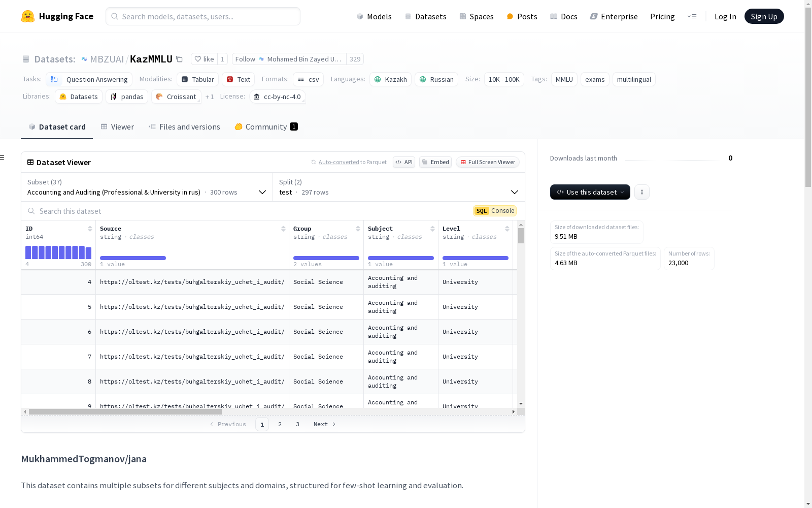Click the table vertical scrollbar thumb
Viewport: 812px width, 508px height.
[521, 236]
